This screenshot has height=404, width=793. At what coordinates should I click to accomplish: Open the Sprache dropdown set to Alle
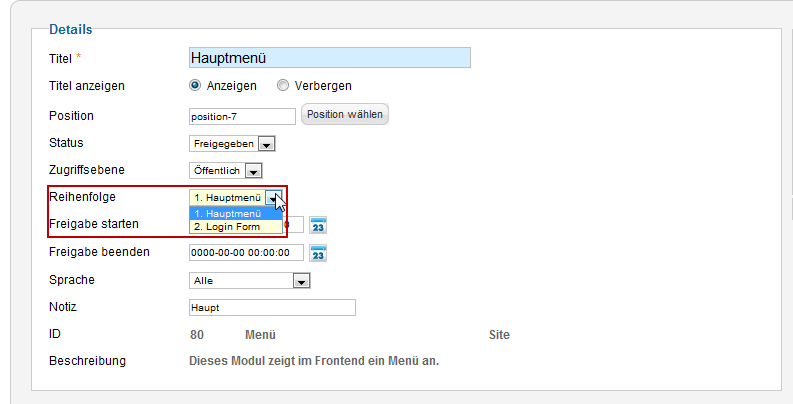click(249, 281)
